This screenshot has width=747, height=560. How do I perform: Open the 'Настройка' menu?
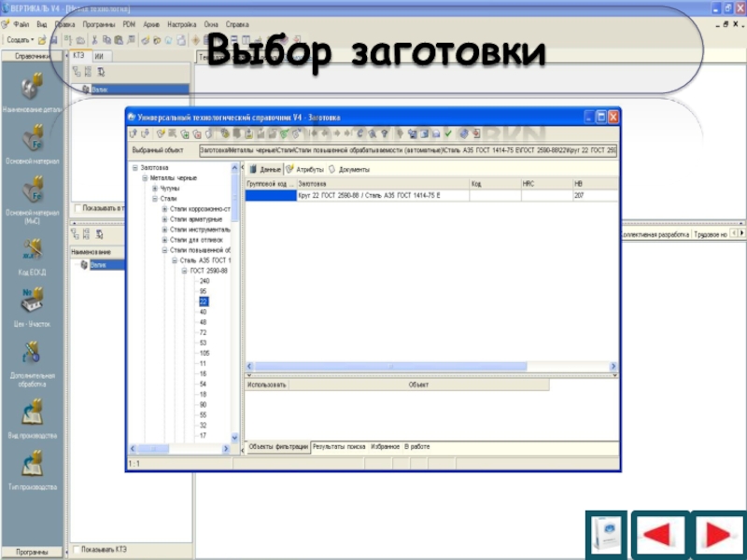coord(181,22)
